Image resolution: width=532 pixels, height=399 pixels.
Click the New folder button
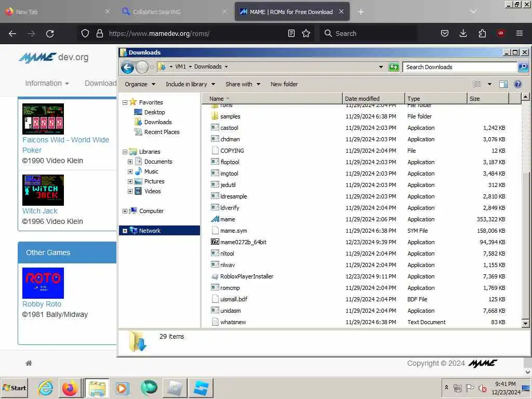click(x=284, y=84)
